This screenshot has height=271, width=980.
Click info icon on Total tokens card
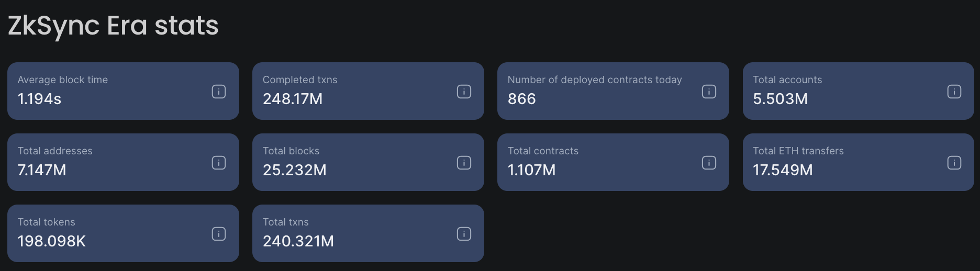(x=219, y=234)
